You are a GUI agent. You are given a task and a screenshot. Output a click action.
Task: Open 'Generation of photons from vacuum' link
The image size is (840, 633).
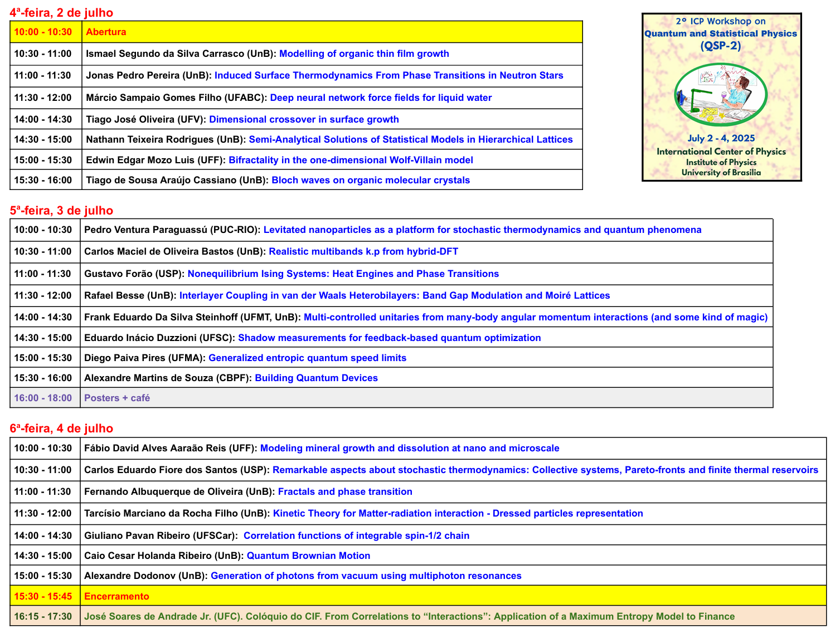click(366, 576)
